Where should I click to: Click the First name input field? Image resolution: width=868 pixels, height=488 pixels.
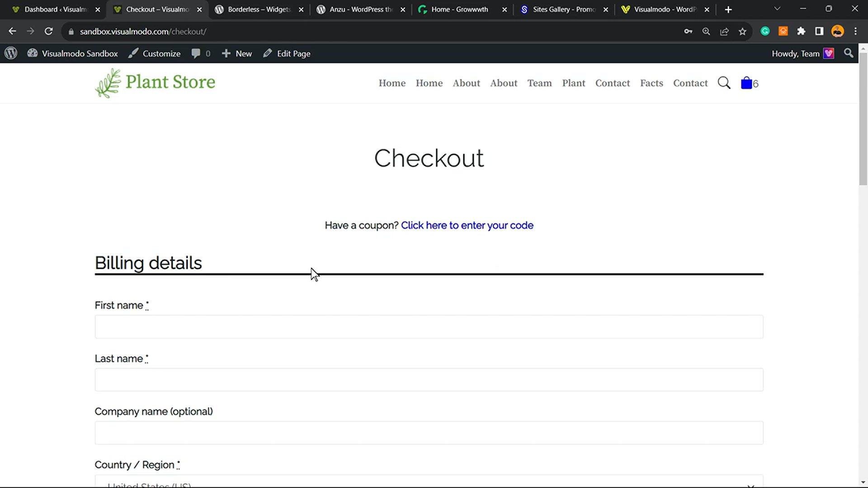(429, 327)
